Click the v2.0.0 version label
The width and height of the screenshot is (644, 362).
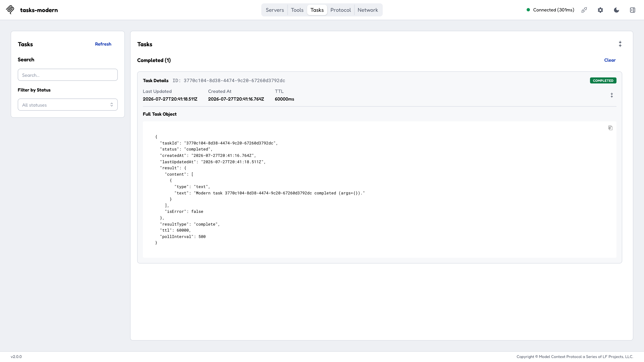click(16, 357)
